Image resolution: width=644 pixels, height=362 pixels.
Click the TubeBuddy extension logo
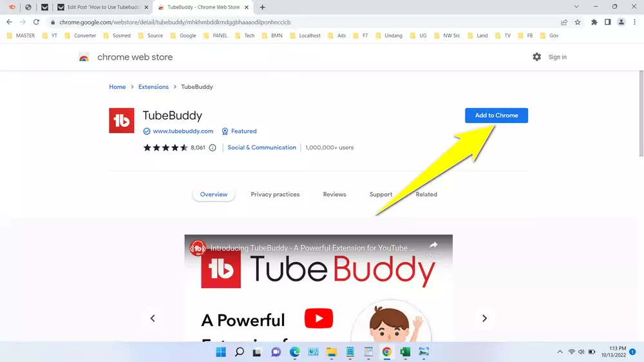click(x=122, y=120)
